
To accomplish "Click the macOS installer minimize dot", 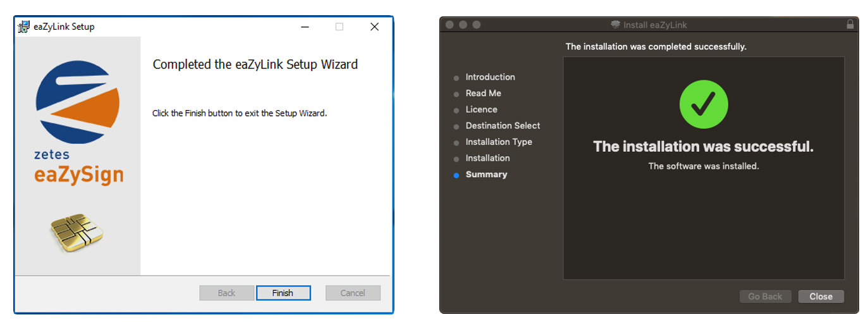I will (463, 25).
